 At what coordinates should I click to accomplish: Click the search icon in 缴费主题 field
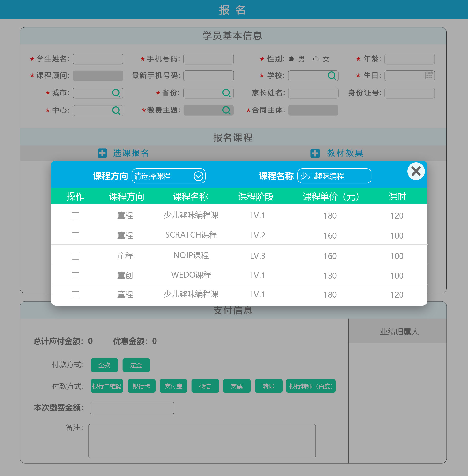point(226,111)
